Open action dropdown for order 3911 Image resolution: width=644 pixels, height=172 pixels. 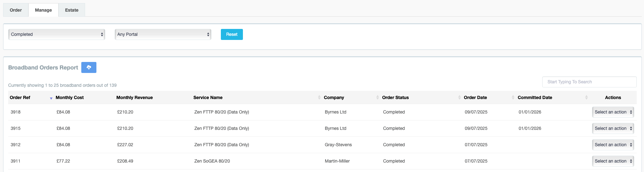613,161
